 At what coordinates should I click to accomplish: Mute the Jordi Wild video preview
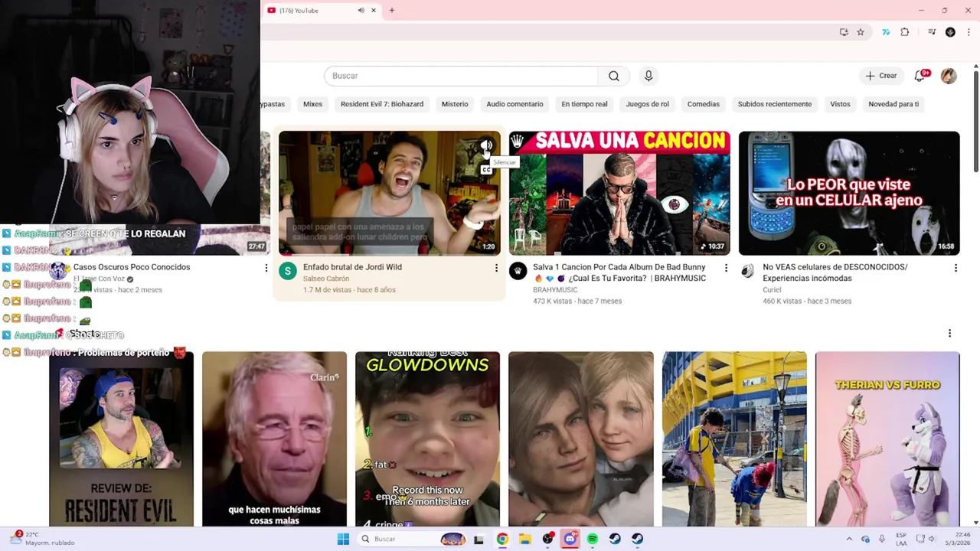[x=486, y=145]
